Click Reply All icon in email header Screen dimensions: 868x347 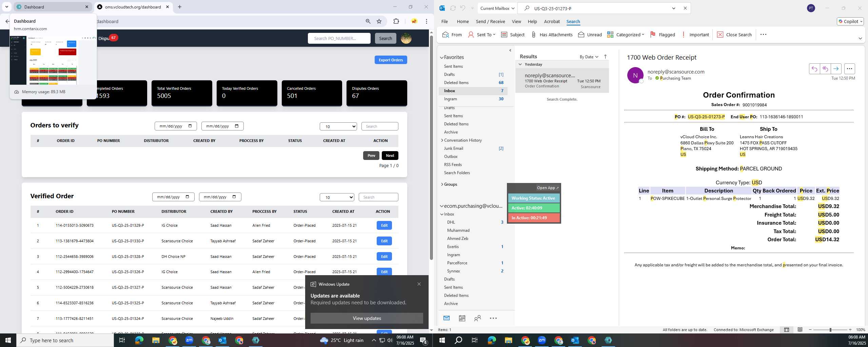[825, 69]
